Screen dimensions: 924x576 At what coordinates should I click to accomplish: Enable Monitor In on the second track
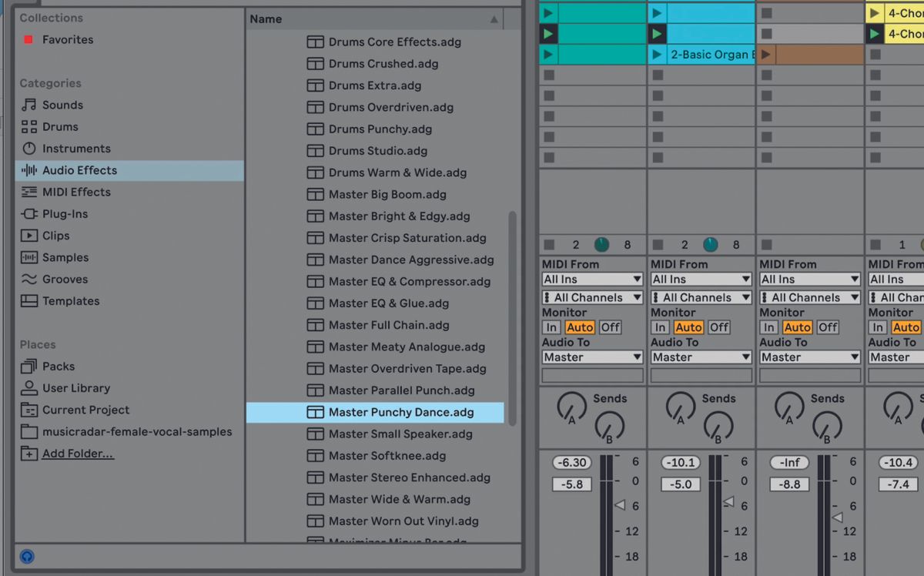[x=661, y=327]
